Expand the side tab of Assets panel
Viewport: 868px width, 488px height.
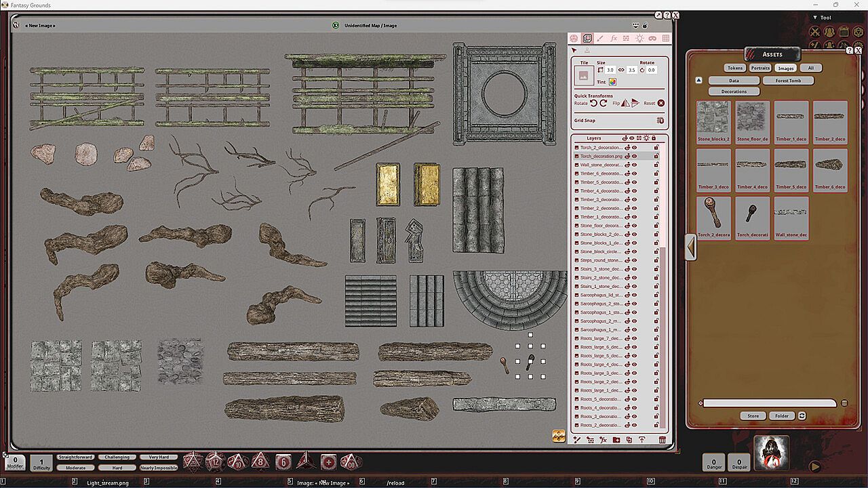(x=690, y=247)
